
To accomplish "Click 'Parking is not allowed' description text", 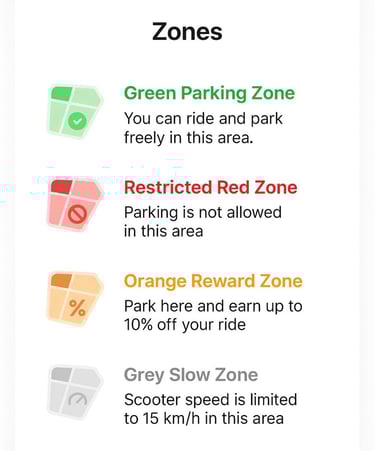I will [203, 222].
